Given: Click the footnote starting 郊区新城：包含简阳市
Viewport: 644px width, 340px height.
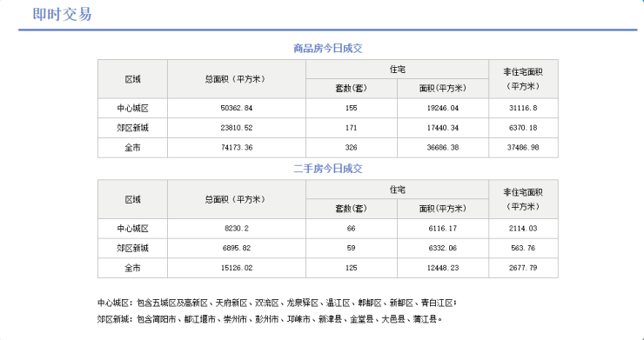Looking at the screenshot, I should 270,319.
